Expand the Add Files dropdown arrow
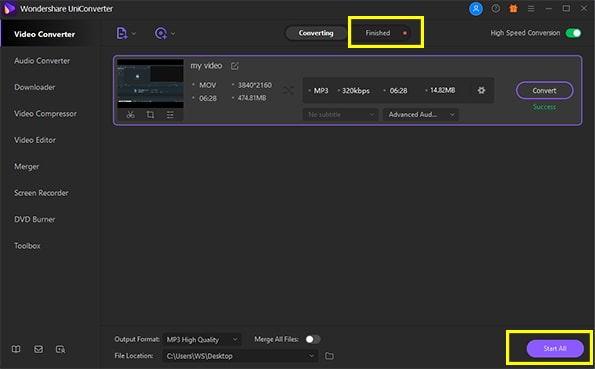The image size is (595, 369). (x=134, y=34)
